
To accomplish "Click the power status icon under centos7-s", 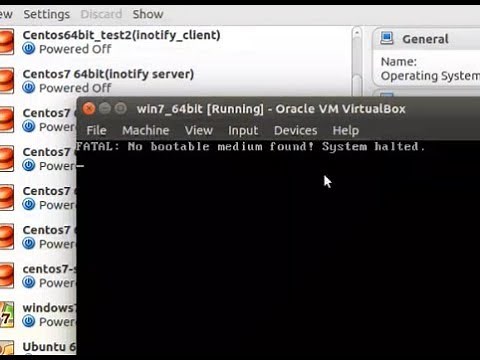I will click(29, 283).
